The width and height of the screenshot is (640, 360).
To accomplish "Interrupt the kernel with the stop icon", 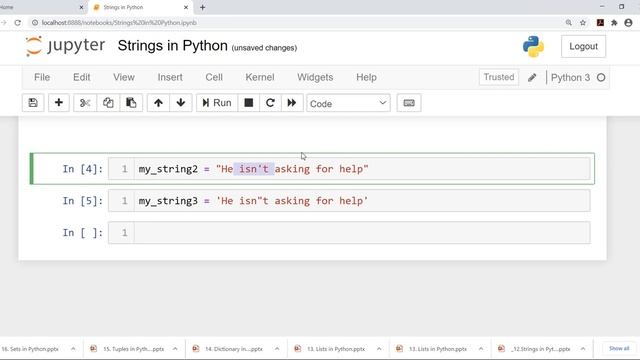I will click(x=249, y=103).
